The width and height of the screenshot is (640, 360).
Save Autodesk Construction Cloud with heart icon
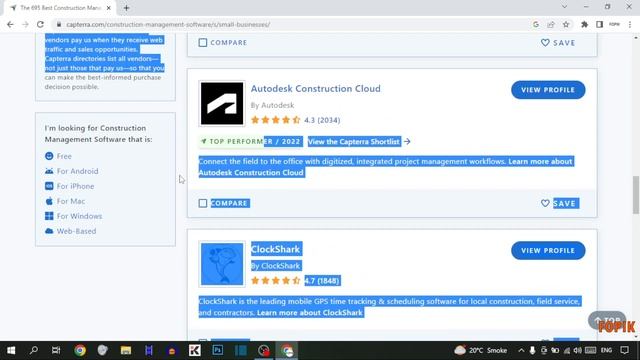(545, 203)
